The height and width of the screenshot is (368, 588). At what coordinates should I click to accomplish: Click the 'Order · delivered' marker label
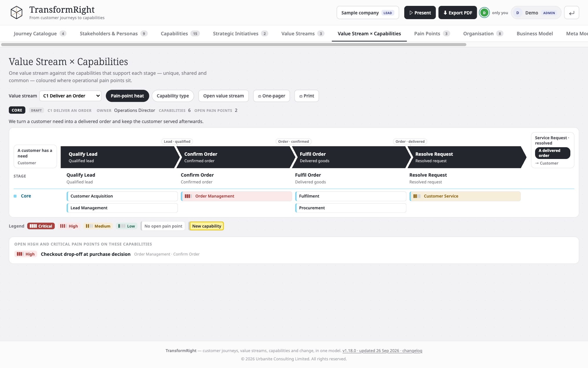(410, 142)
